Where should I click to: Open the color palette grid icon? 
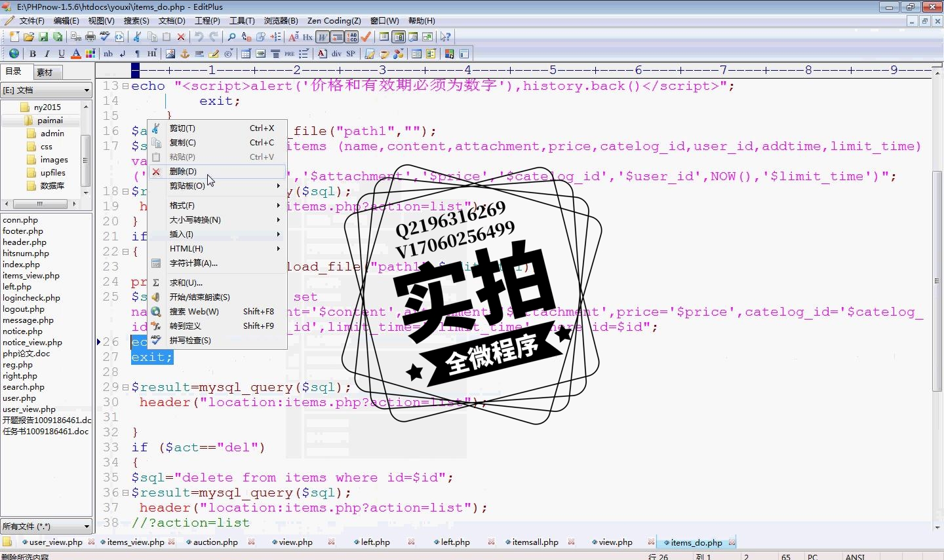point(90,54)
